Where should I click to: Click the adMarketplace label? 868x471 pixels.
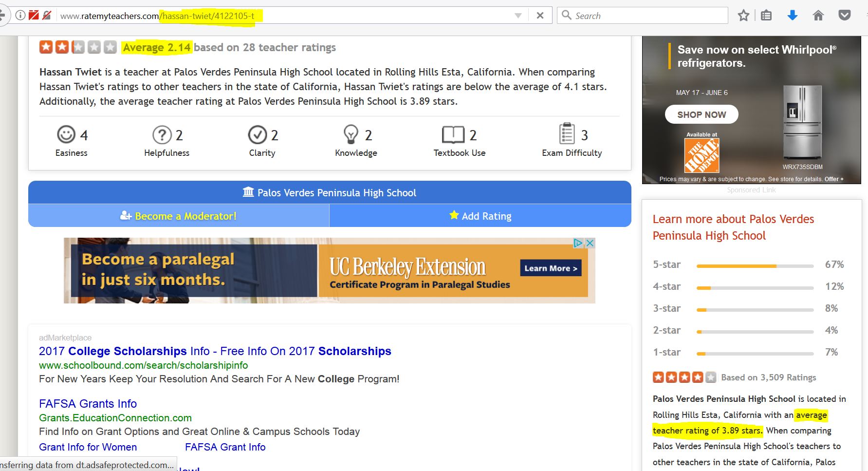(65, 338)
